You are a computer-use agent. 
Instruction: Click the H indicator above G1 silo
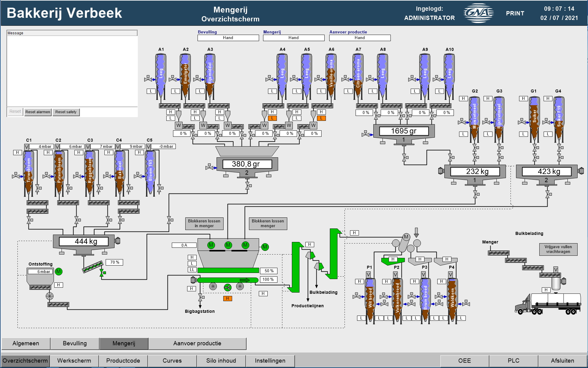click(523, 98)
